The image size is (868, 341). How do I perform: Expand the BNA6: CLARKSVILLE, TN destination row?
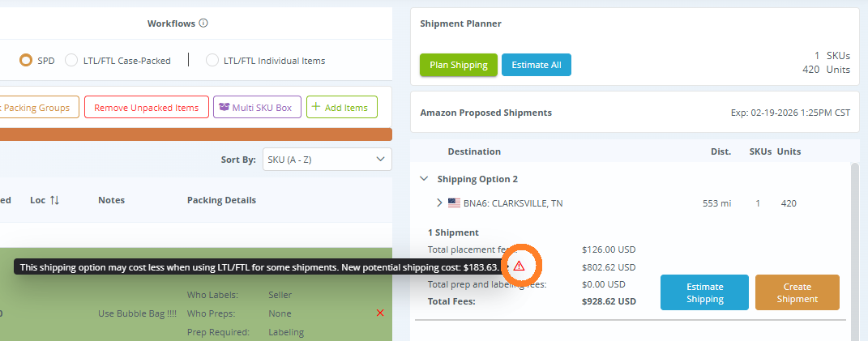439,203
